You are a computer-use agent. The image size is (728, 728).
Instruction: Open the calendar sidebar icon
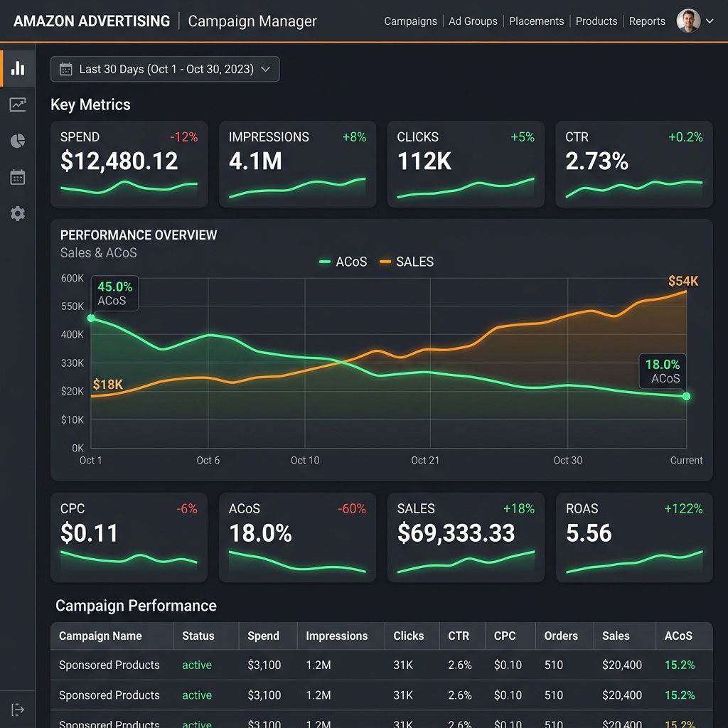pos(18,177)
